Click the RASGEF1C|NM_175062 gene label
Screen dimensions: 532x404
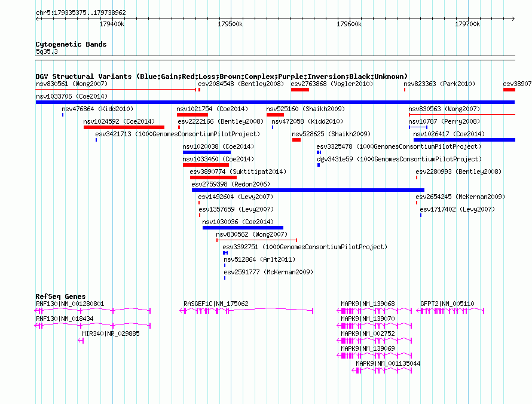216,304
